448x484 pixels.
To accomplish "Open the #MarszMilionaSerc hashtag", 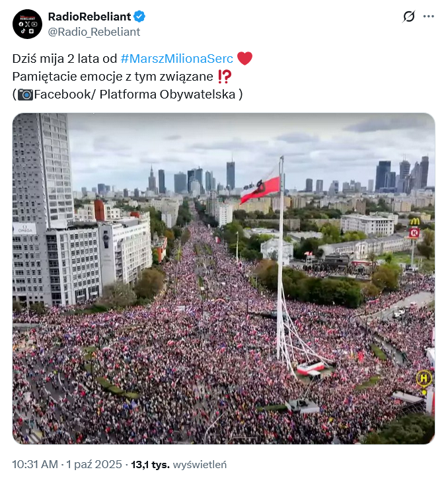I will pyautogui.click(x=176, y=59).
